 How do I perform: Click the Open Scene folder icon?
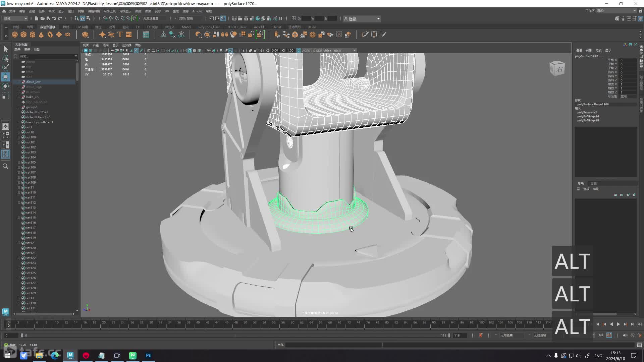[43, 18]
